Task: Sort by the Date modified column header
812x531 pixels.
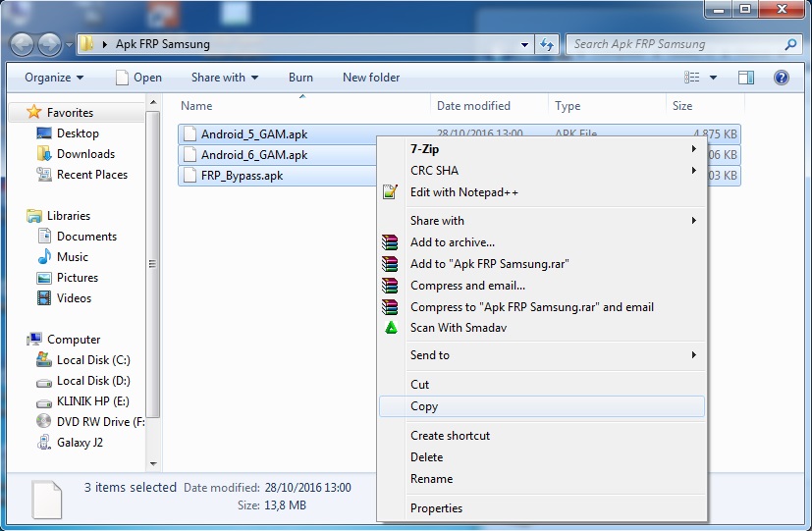Action: 489,106
